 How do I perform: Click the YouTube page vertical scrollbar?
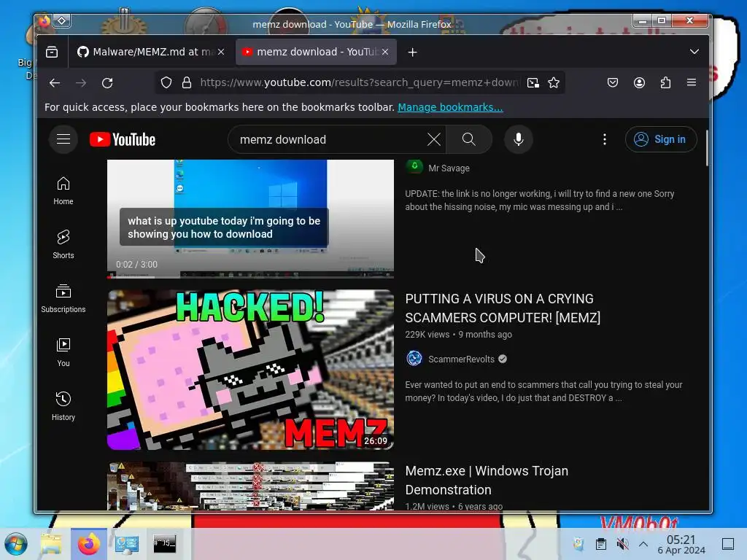point(707,148)
